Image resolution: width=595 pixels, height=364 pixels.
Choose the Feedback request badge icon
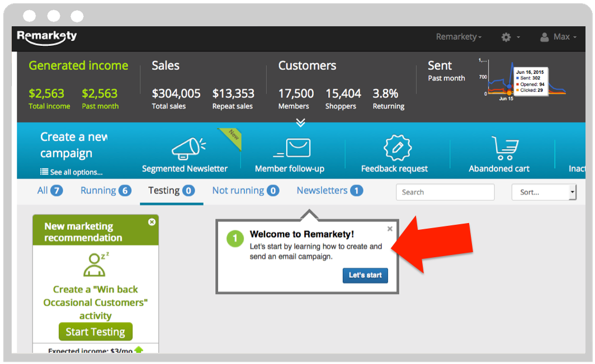[x=397, y=148]
